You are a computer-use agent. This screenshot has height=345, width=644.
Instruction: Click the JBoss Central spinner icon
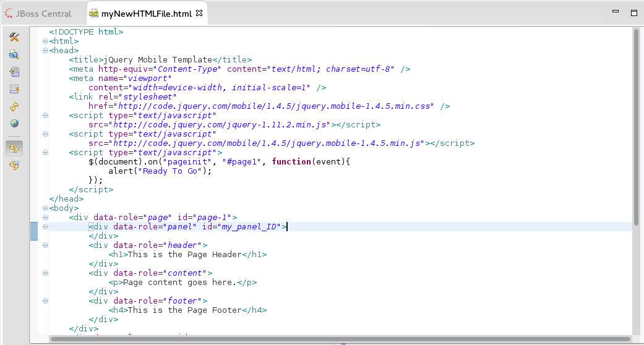click(9, 14)
